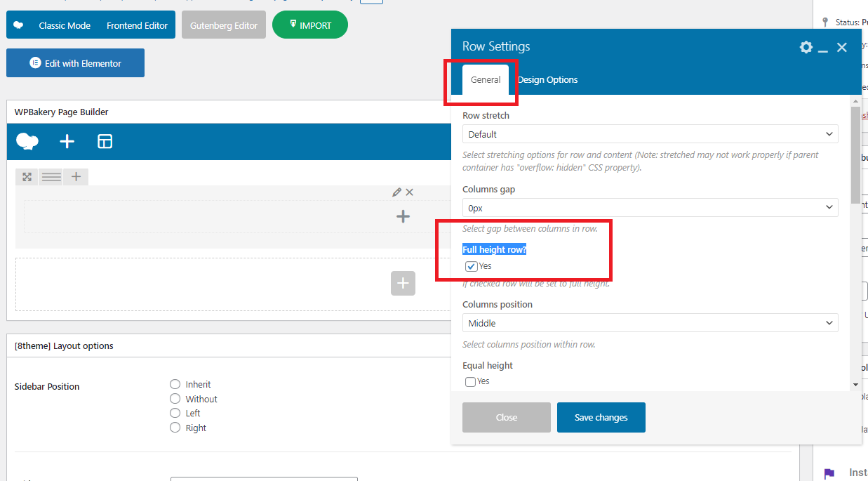Select Without sidebar position
Screen dimensions: 868x481
pos(175,399)
